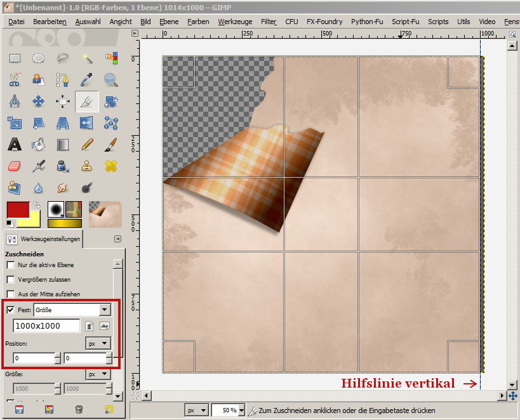520x420 pixels.
Task: Choose the Paintbrush tool
Action: 111,145
